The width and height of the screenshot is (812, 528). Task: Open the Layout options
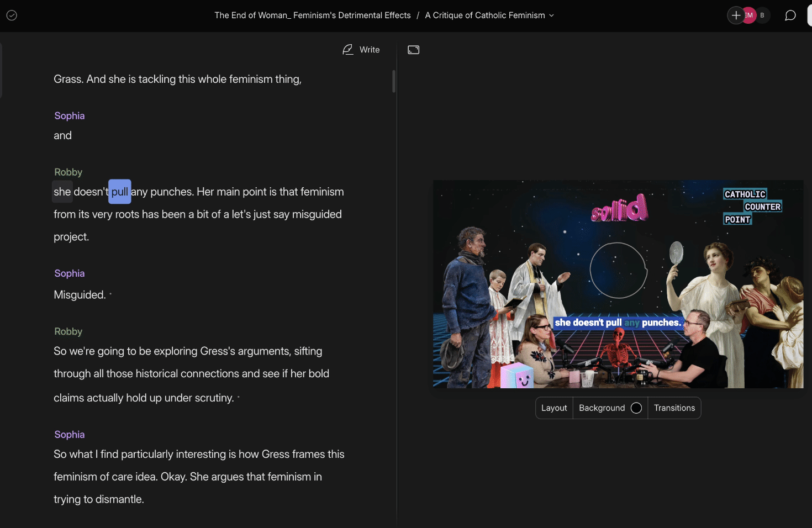click(554, 408)
